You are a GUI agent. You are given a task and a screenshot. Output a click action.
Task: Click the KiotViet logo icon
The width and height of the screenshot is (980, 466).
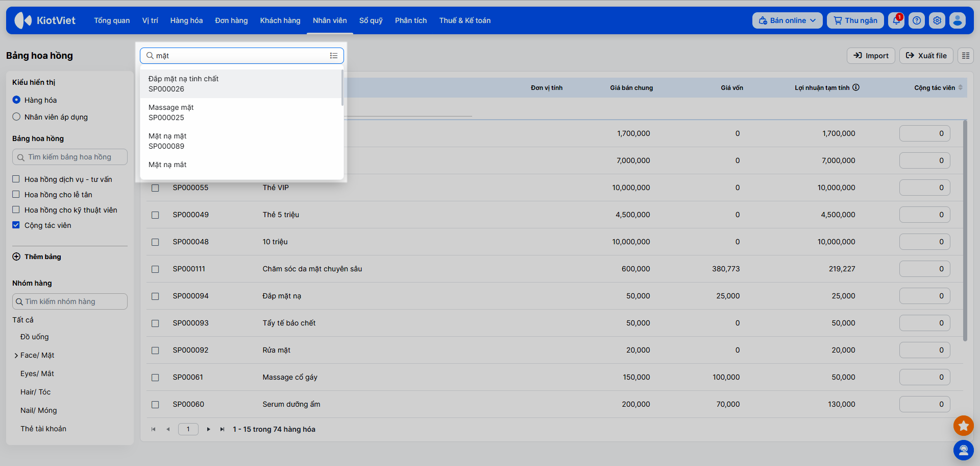click(23, 20)
